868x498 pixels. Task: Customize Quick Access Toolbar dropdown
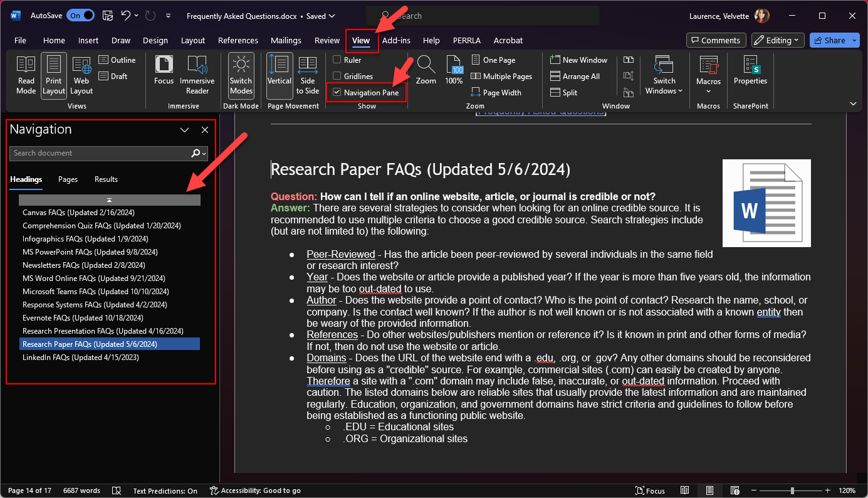(x=168, y=16)
